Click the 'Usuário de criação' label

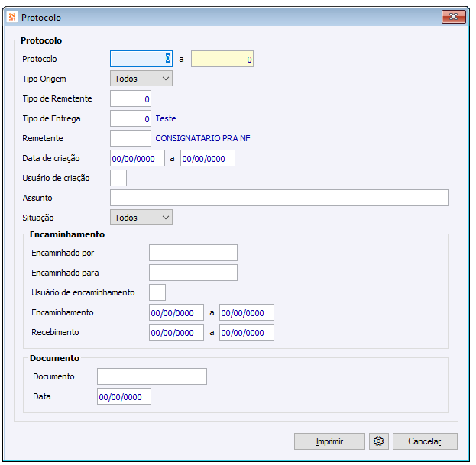tap(57, 178)
